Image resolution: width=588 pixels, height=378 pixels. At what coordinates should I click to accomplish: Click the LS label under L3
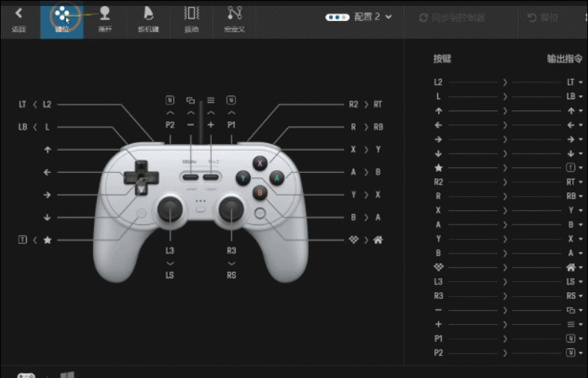[169, 275]
